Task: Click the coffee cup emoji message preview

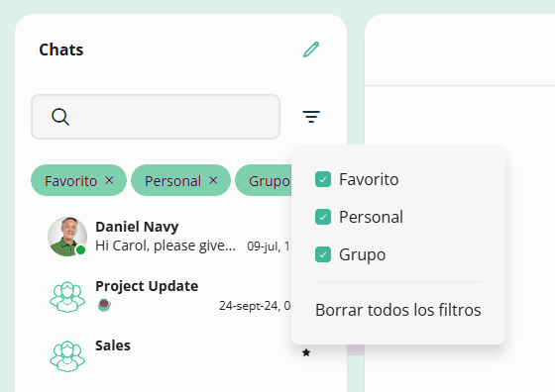Action: tap(104, 305)
